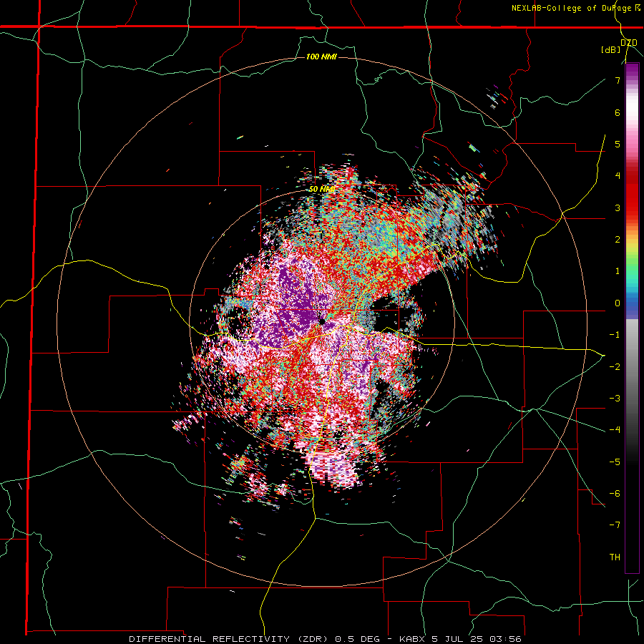The width and height of the screenshot is (644, 644).
Task: Select the -3 value on the dB scale
Action: tap(615, 398)
